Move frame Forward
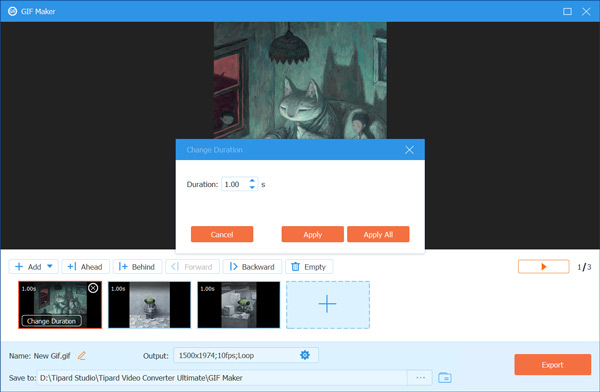Image resolution: width=600 pixels, height=392 pixels. tap(192, 266)
